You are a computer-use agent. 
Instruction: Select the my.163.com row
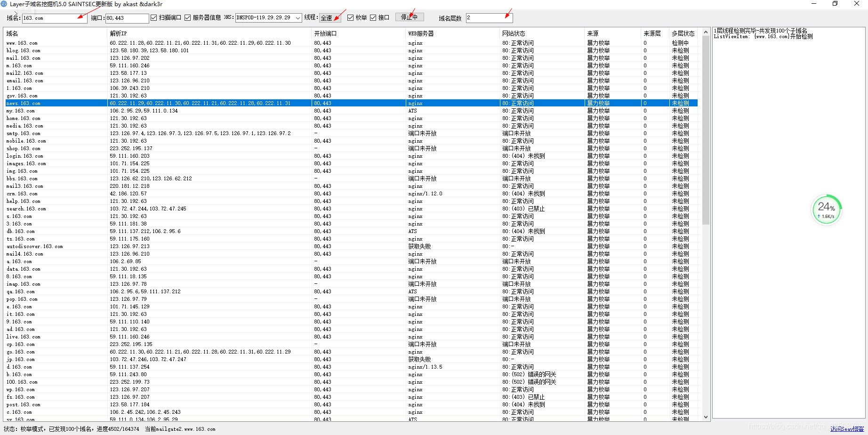pos(351,111)
